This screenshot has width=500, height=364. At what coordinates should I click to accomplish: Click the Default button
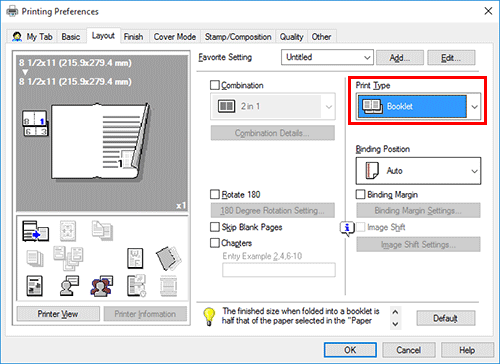pos(446,318)
